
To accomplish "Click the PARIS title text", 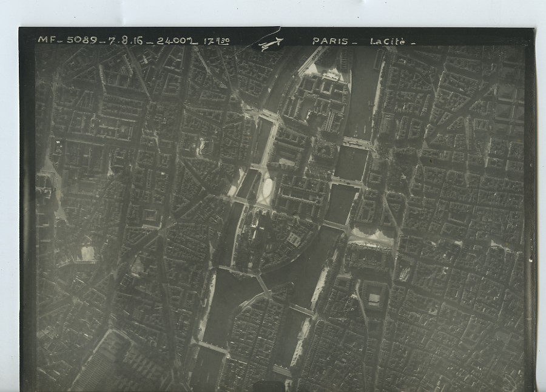I will click(331, 41).
